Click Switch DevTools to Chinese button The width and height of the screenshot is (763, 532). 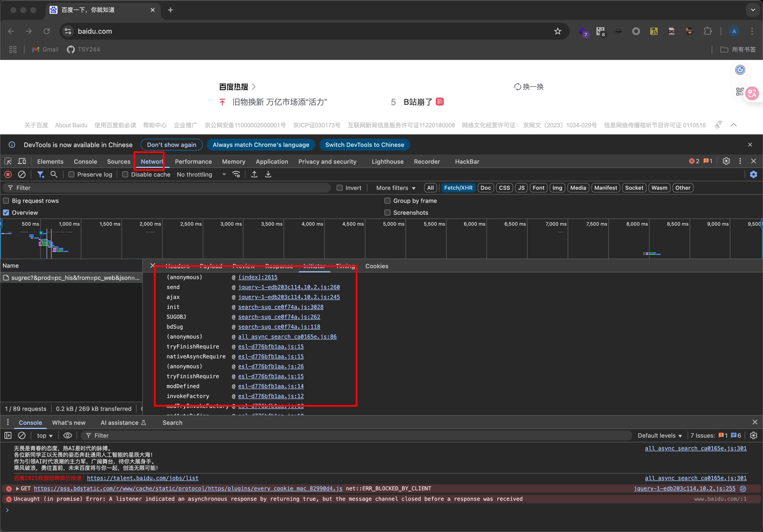(x=365, y=145)
